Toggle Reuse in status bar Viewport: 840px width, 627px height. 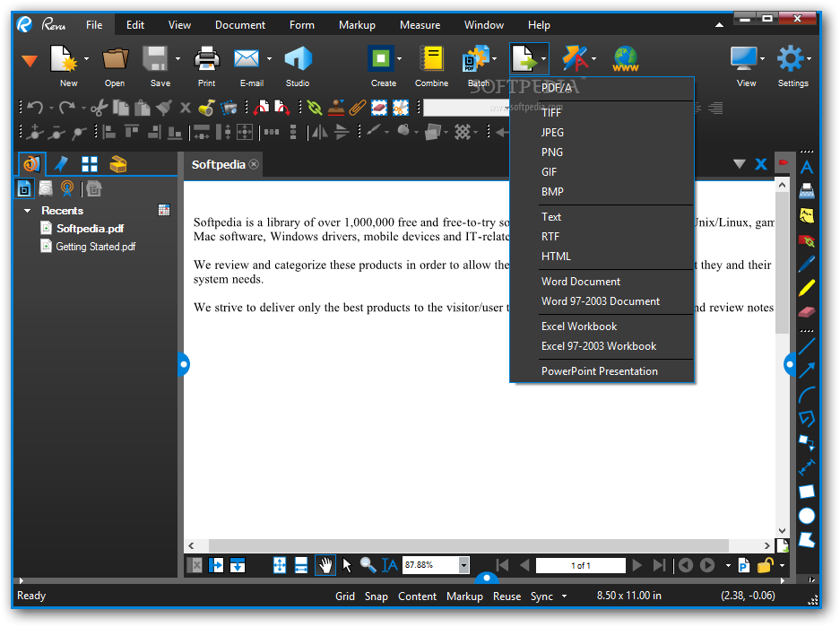(507, 596)
